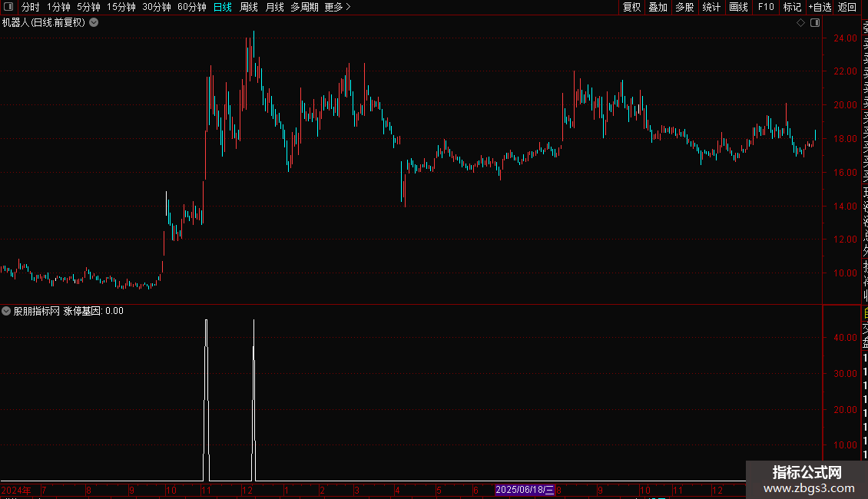Image resolution: width=868 pixels, height=499 pixels.
Task: Click the 10.00 label in indicator axis
Action: click(x=845, y=444)
